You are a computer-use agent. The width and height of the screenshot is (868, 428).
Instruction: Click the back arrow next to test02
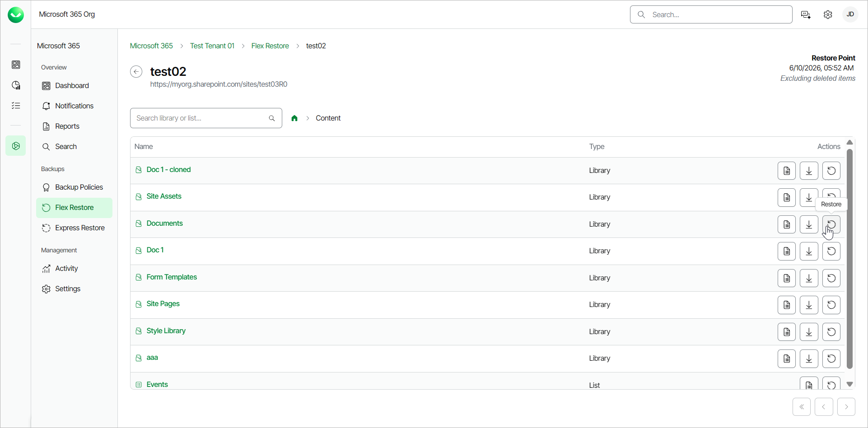pyautogui.click(x=136, y=72)
